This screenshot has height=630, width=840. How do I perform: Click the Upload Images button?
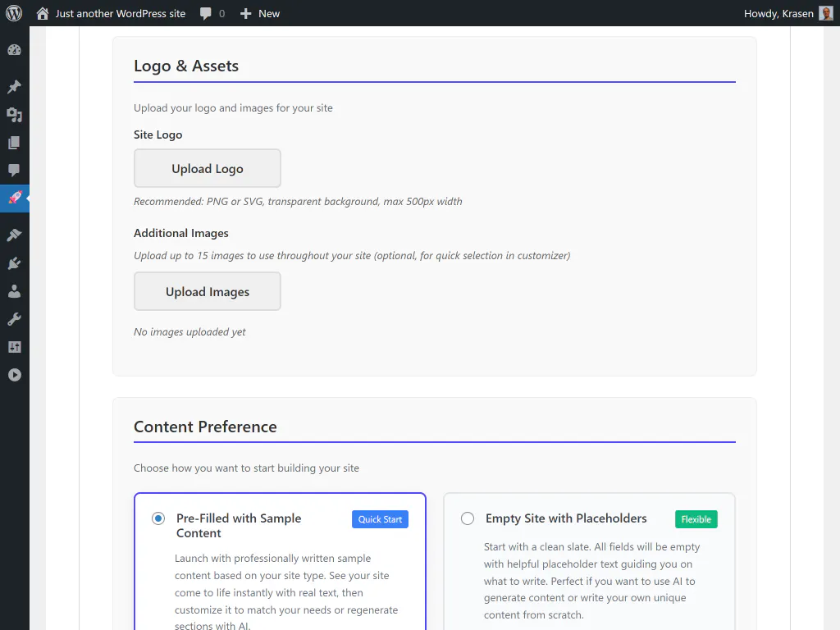click(208, 291)
